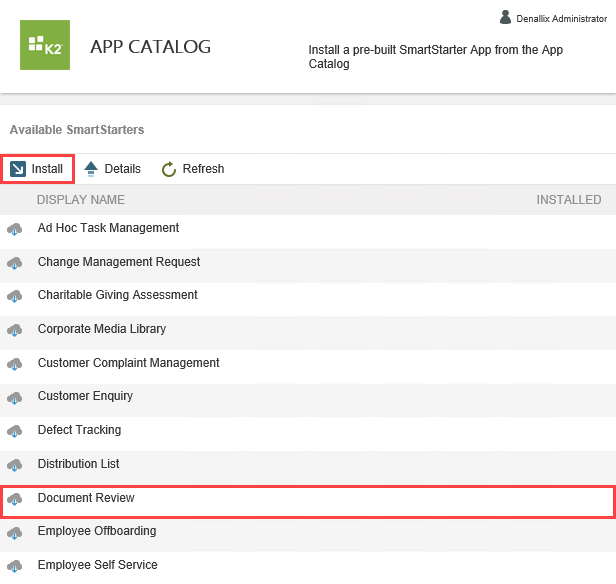The height and width of the screenshot is (584, 616).
Task: Sort by the Display Name column header
Action: (80, 200)
